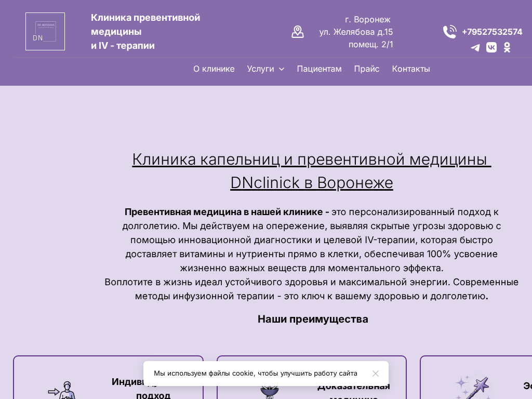The height and width of the screenshot is (399, 532).
Task: Open the clinic's VK page icon
Action: pos(491,47)
